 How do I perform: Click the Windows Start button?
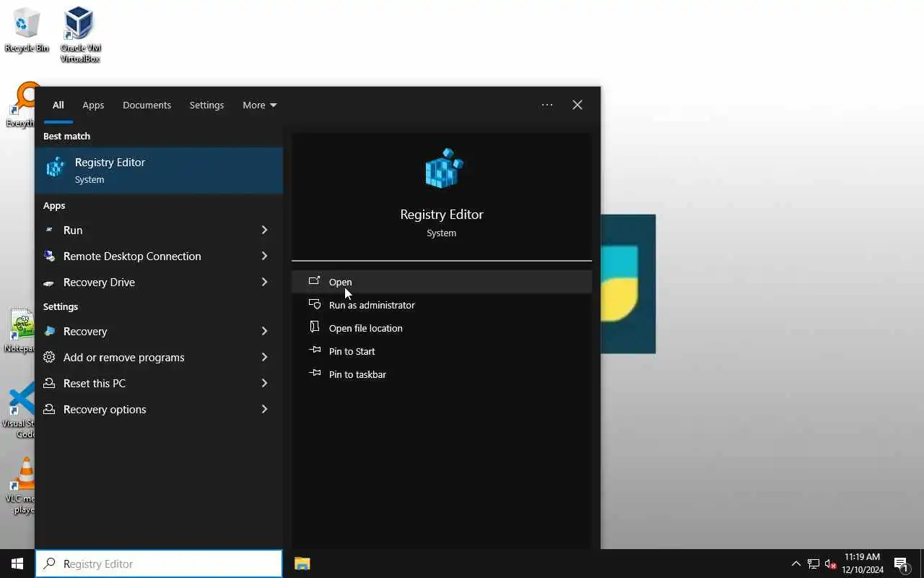[17, 564]
